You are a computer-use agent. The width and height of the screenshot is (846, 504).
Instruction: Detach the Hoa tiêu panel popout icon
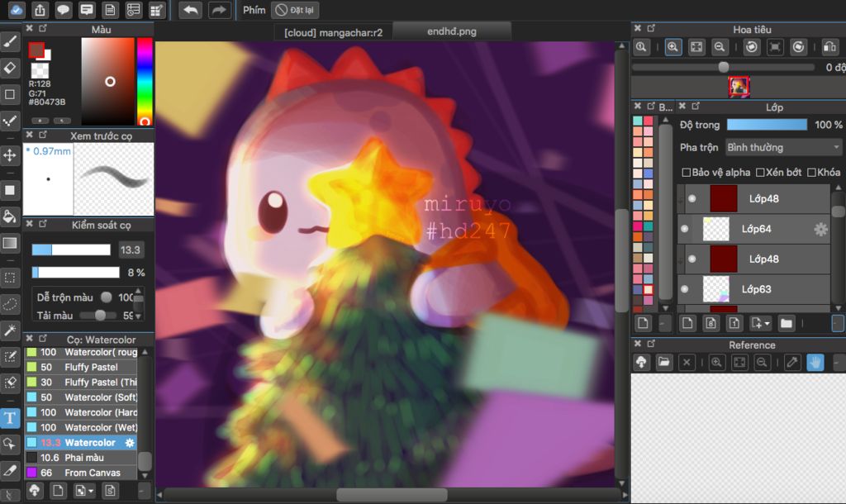(651, 28)
